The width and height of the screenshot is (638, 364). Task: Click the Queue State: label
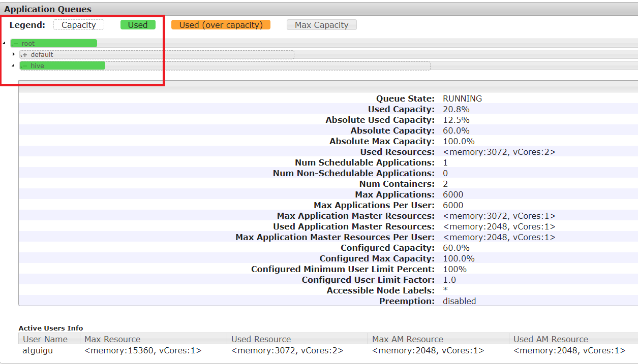[x=405, y=98]
